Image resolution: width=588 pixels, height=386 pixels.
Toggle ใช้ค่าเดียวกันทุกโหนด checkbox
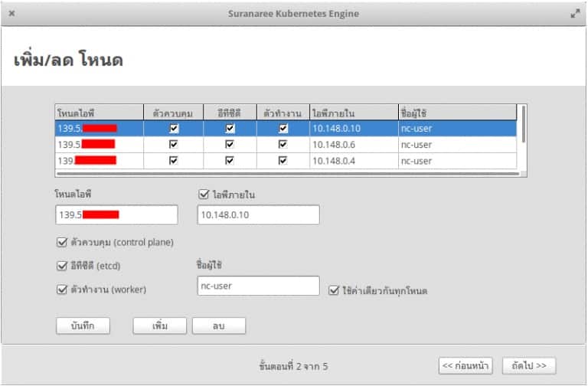pyautogui.click(x=334, y=291)
